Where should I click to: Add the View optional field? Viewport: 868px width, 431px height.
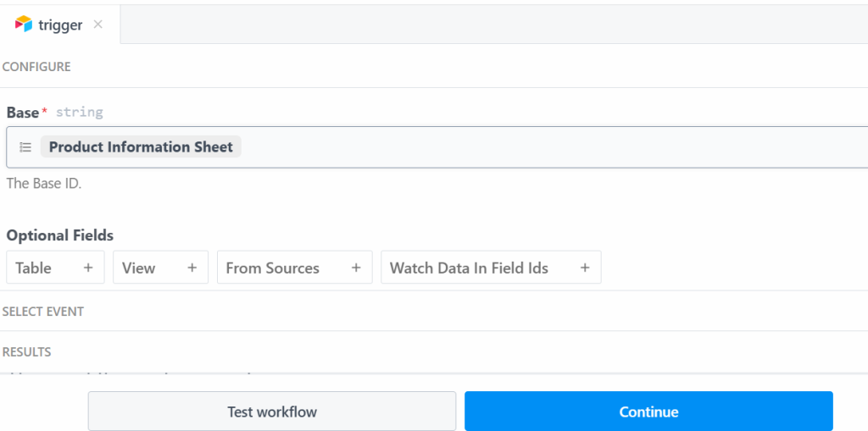tap(139, 268)
